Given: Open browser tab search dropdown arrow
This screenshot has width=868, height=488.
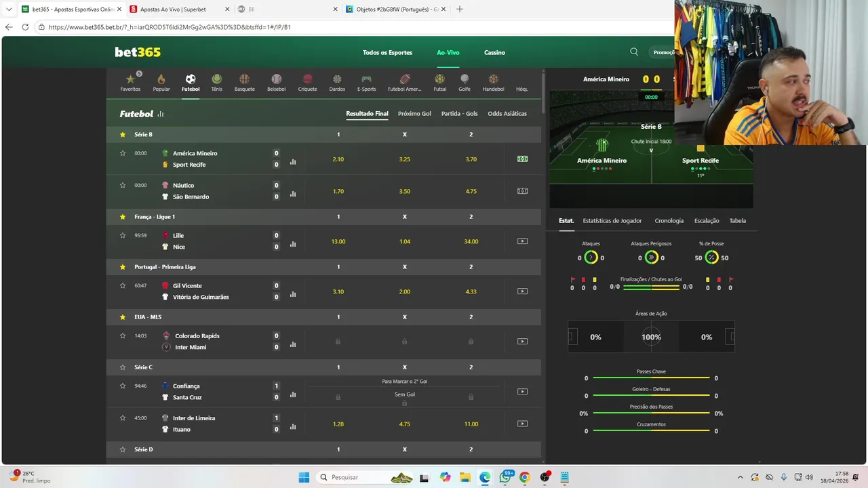Looking at the screenshot, I should pos(9,9).
